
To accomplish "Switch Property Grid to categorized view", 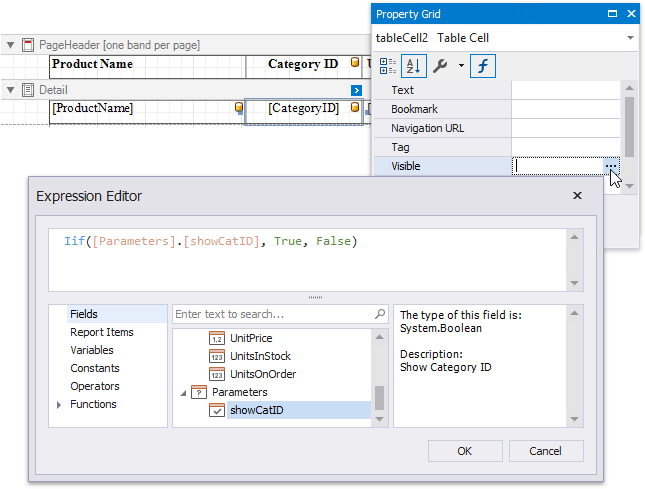I will 388,66.
